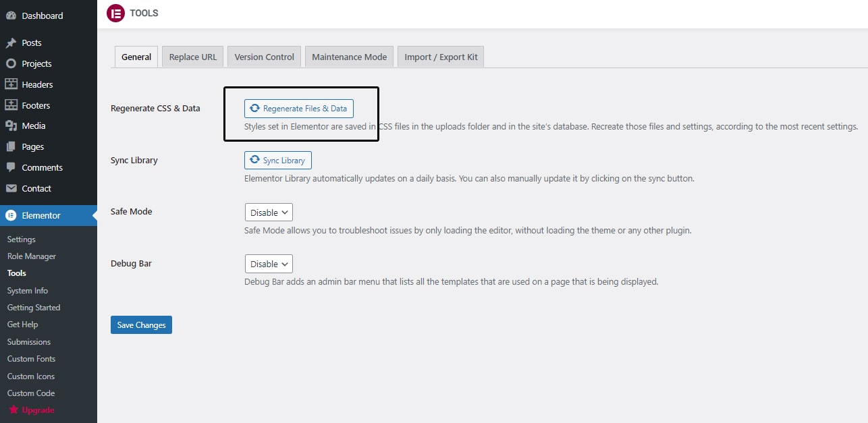Click the Contact envelope icon
This screenshot has height=423, width=868.
(x=11, y=188)
